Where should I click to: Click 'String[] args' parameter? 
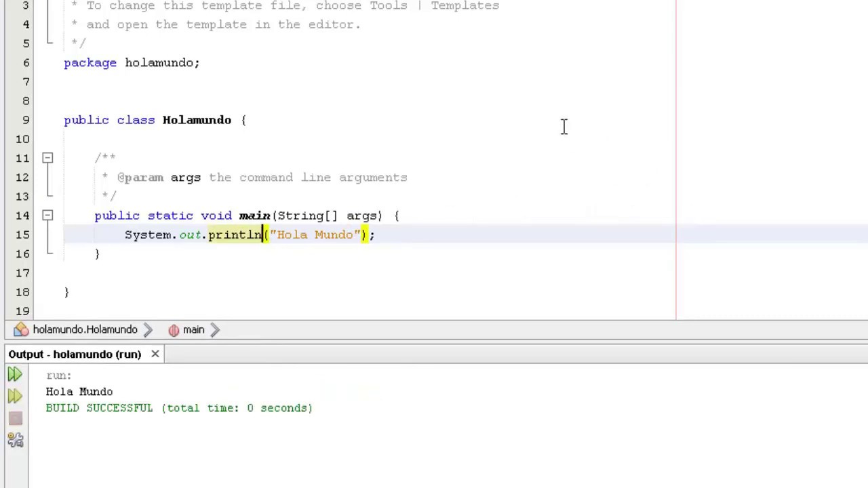[327, 216]
